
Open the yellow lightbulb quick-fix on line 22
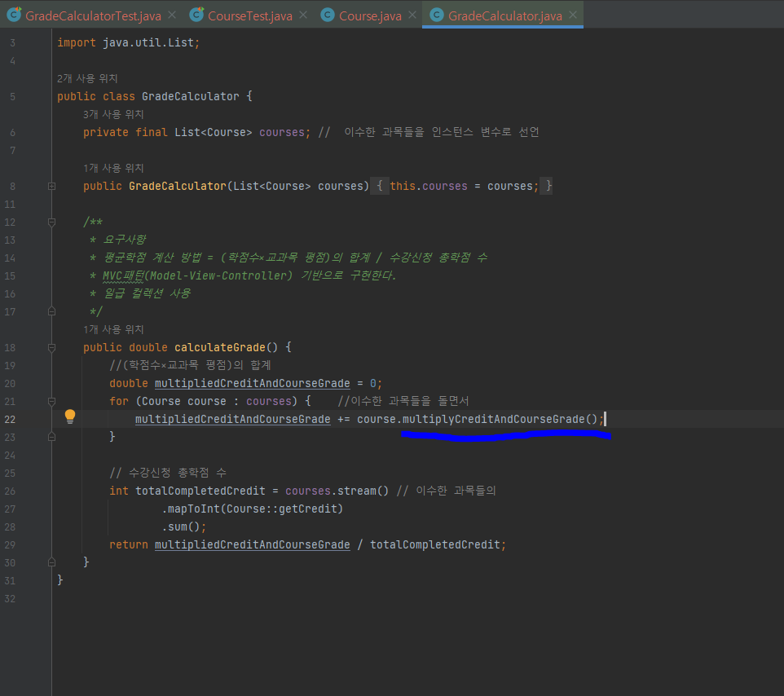click(x=70, y=416)
